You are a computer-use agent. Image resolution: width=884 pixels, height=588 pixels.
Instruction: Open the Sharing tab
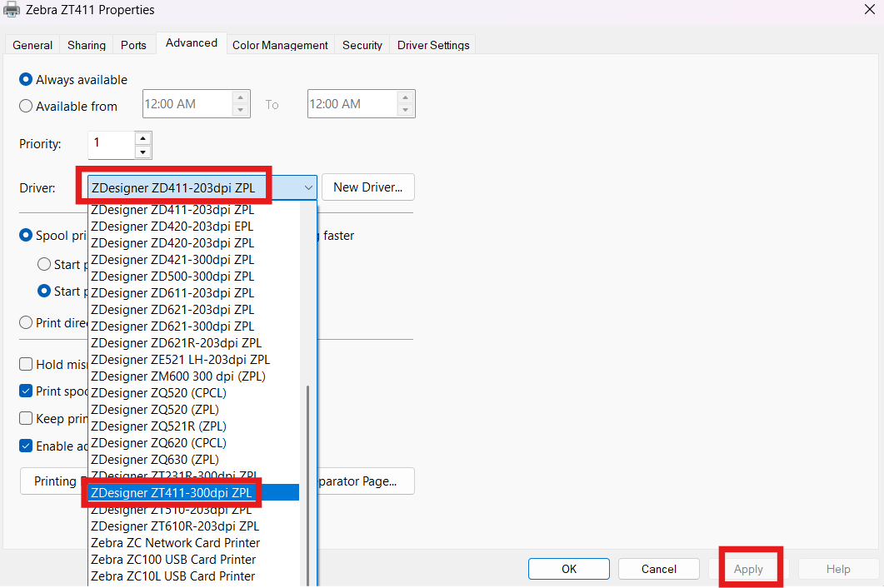87,45
